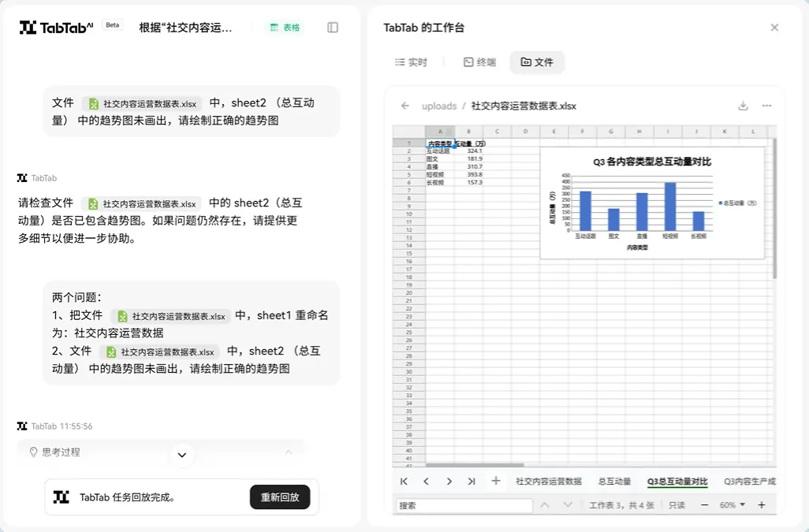The width and height of the screenshot is (809, 532).
Task: Click the chart title Q3 各内容类型总互动量对比
Action: [652, 162]
